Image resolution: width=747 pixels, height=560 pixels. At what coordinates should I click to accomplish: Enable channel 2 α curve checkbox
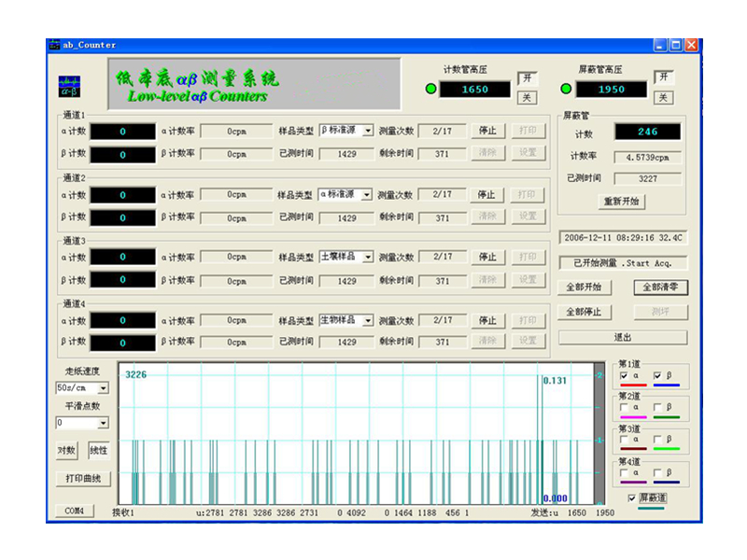pyautogui.click(x=624, y=408)
